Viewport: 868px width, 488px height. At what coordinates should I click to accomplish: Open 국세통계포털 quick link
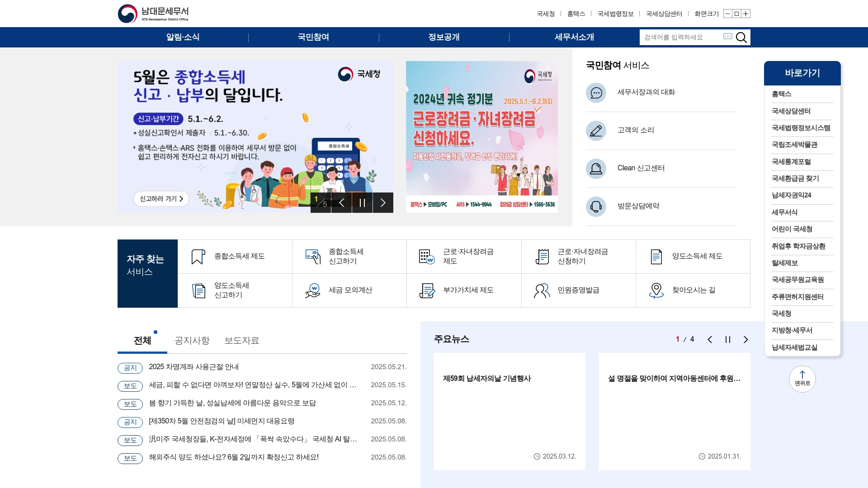[791, 162]
